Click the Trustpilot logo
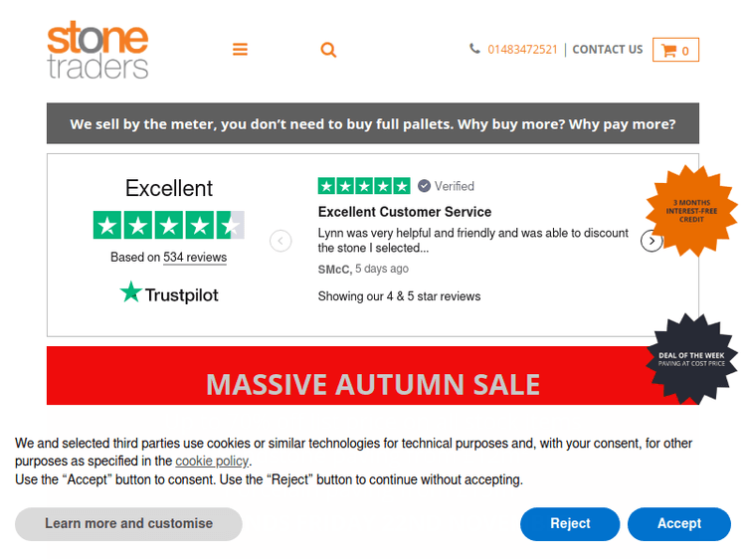Image resolution: width=746 pixels, height=560 pixels. (169, 294)
